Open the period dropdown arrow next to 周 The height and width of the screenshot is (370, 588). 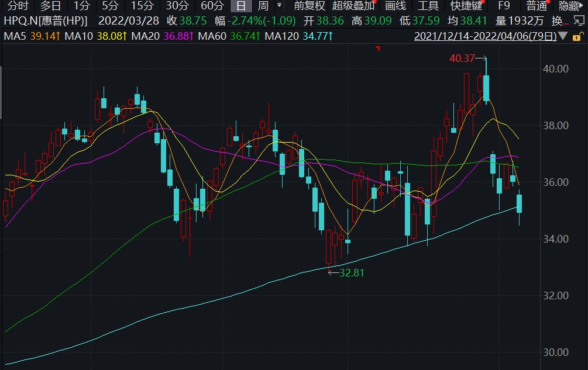[x=279, y=6]
